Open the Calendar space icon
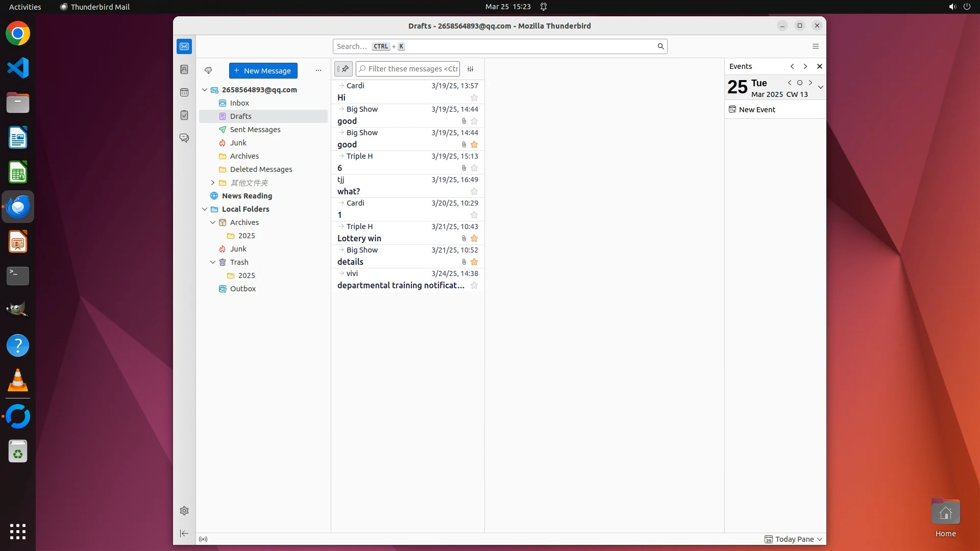 [184, 92]
